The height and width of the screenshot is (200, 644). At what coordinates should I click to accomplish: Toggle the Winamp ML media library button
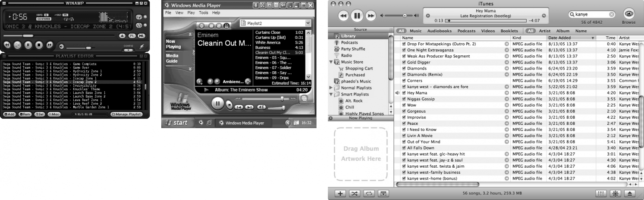(x=141, y=35)
